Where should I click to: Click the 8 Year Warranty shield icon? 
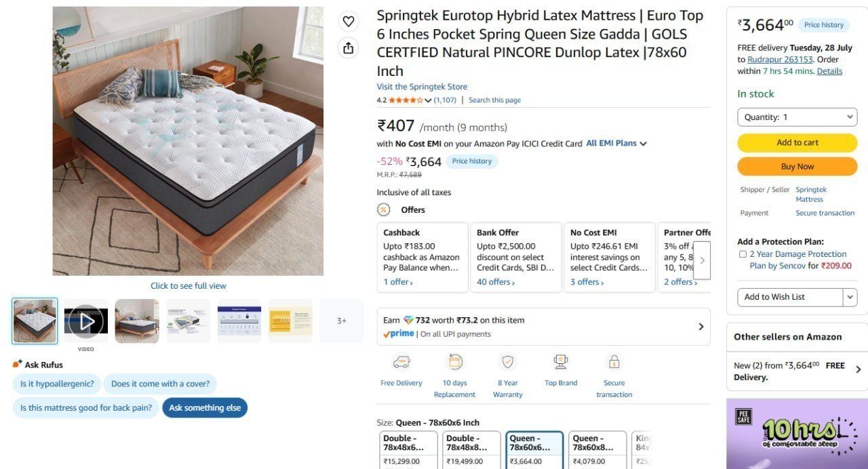pos(507,361)
